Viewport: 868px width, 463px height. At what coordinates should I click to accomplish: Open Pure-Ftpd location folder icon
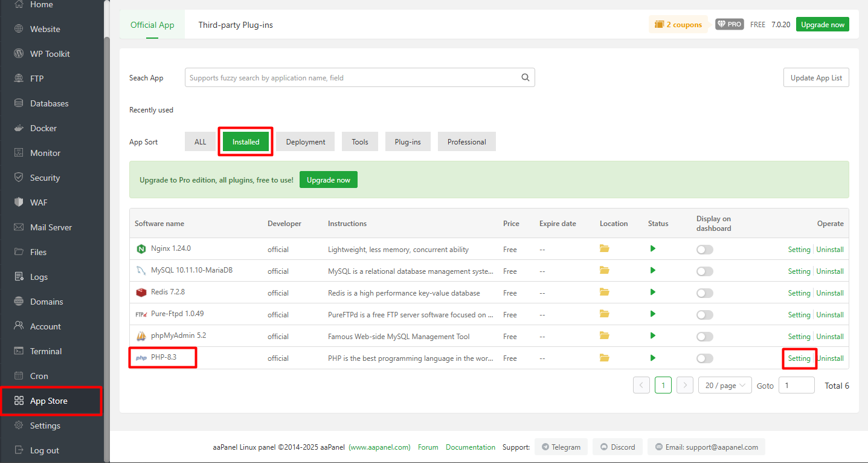coord(605,314)
